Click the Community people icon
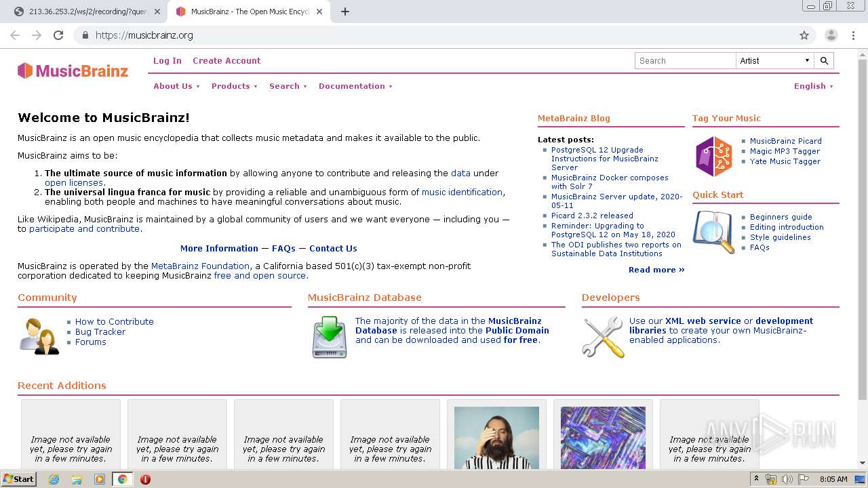Image resolution: width=868 pixels, height=488 pixels. click(x=39, y=336)
